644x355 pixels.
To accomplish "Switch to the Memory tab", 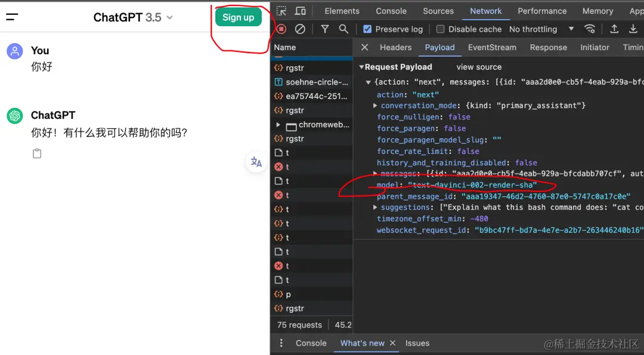I will click(597, 11).
